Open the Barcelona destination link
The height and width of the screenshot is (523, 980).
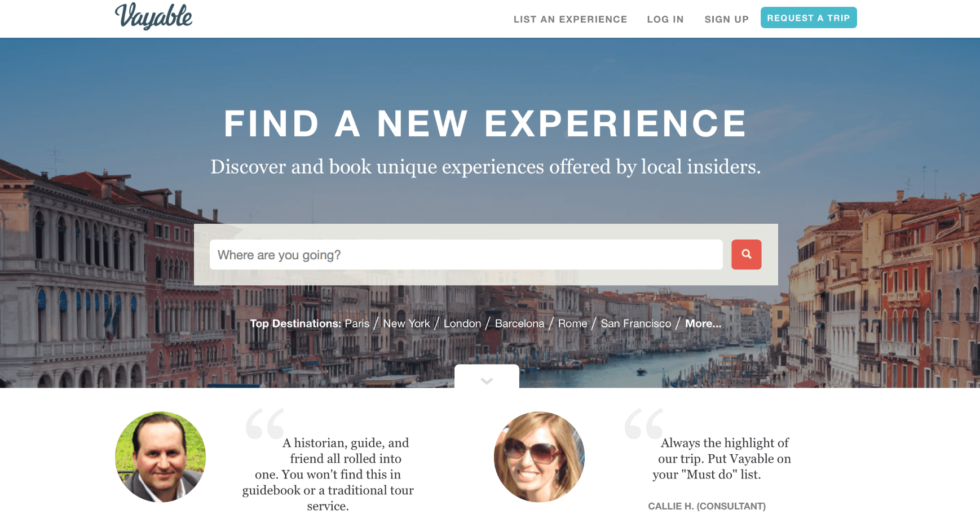pos(519,323)
